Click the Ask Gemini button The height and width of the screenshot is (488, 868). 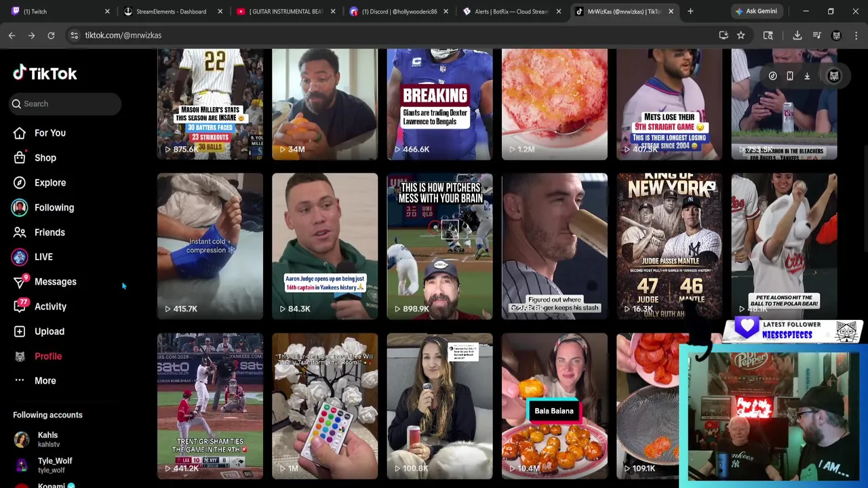(x=756, y=11)
